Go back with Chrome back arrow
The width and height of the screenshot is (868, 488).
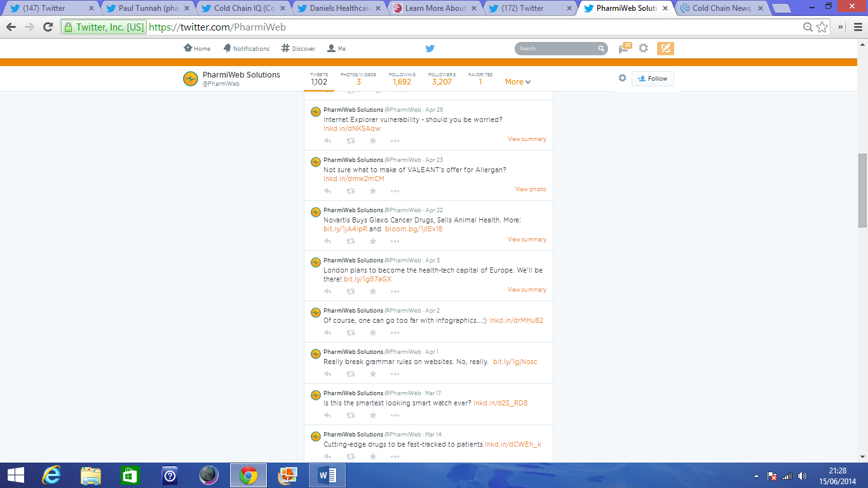click(11, 27)
